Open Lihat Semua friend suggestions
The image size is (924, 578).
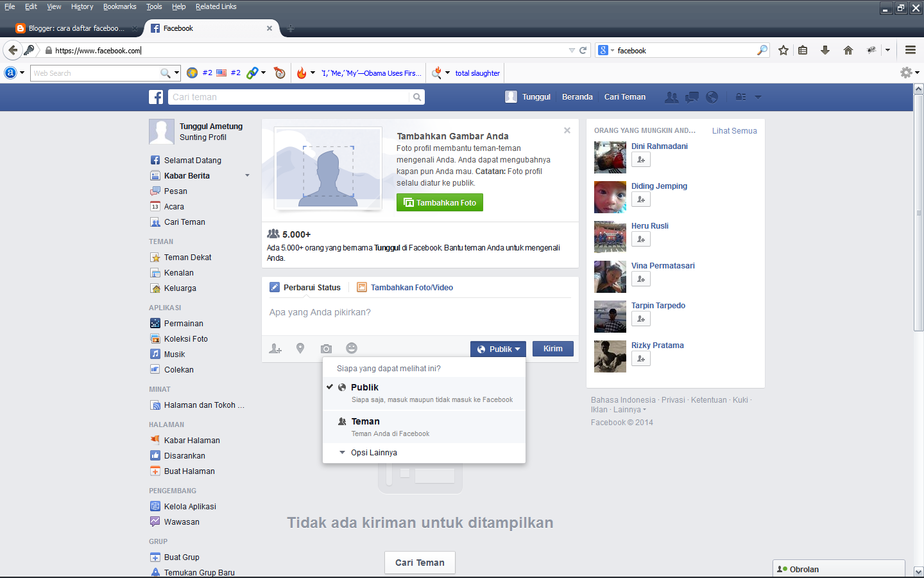tap(734, 130)
